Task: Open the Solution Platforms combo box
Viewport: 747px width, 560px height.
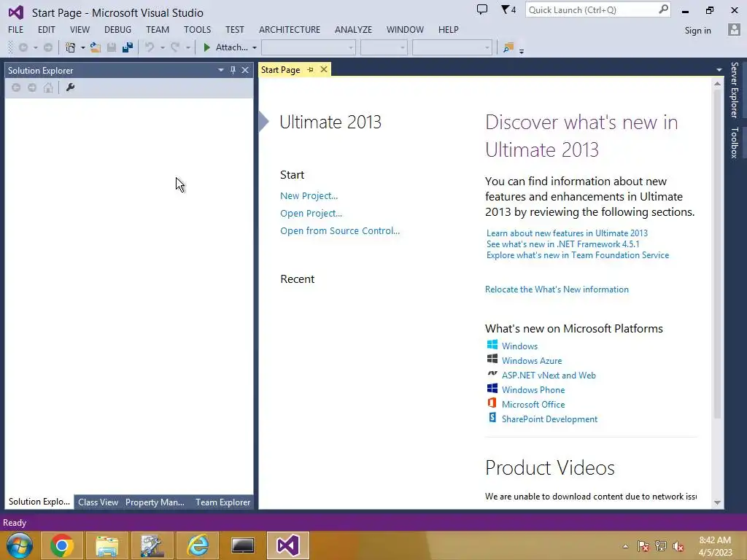Action: click(x=384, y=47)
